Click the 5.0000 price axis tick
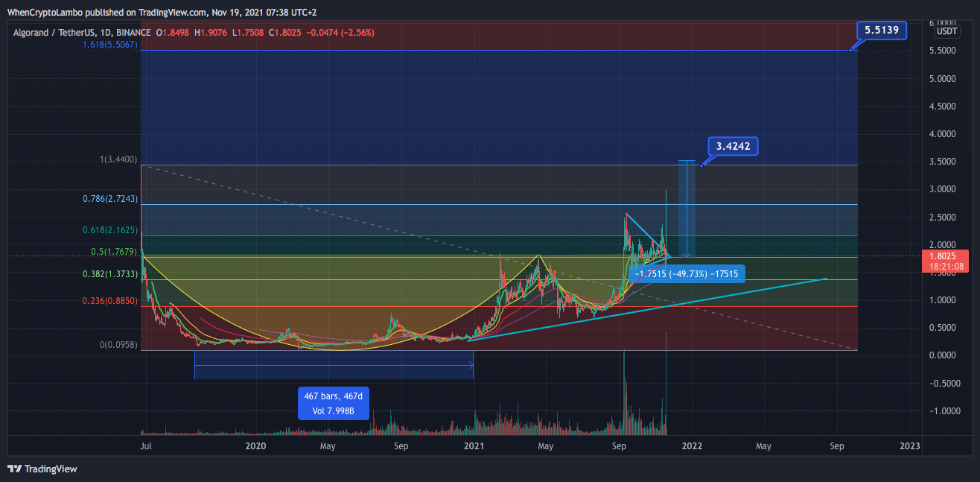This screenshot has width=980, height=482. [x=941, y=78]
